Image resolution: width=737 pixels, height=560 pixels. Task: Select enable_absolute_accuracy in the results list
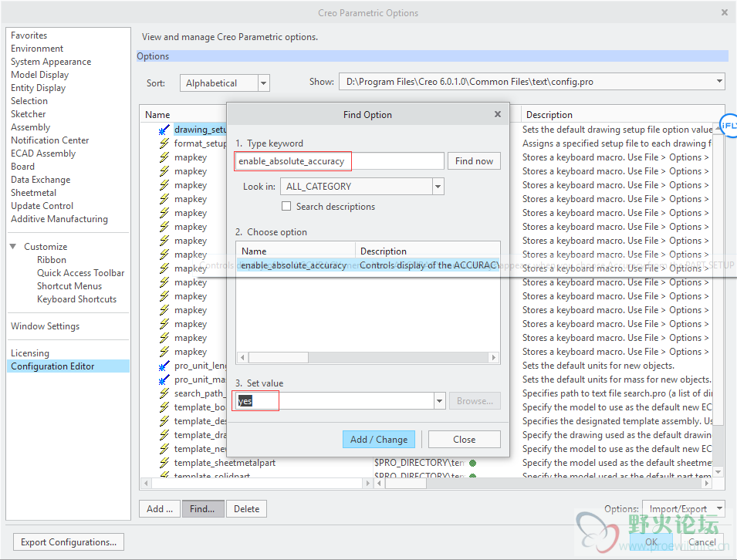coord(368,265)
